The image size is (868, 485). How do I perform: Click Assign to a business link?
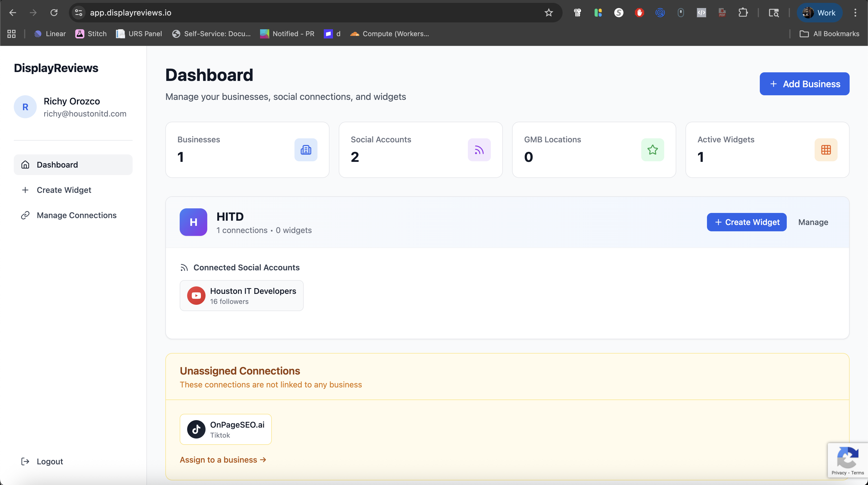[223, 460]
